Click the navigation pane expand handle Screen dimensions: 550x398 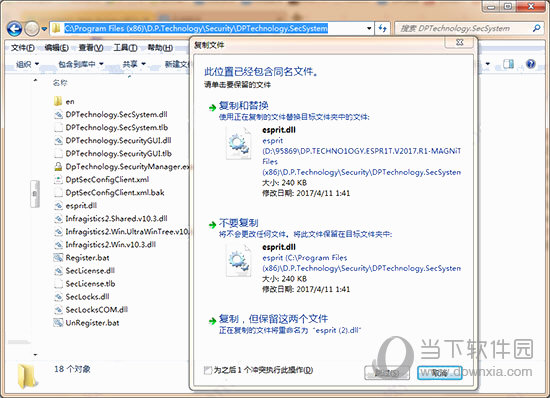35,194
